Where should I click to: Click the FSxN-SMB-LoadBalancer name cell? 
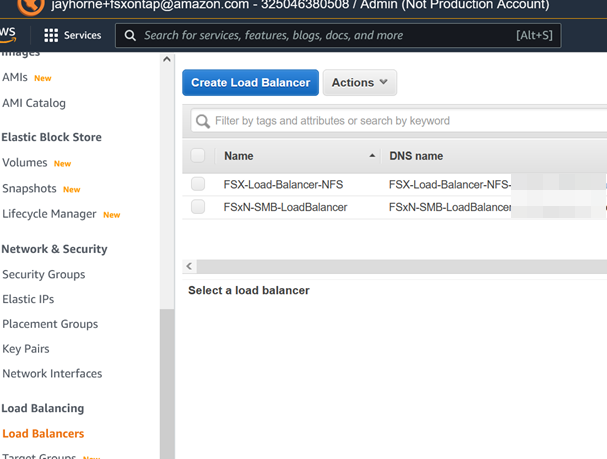[285, 207]
